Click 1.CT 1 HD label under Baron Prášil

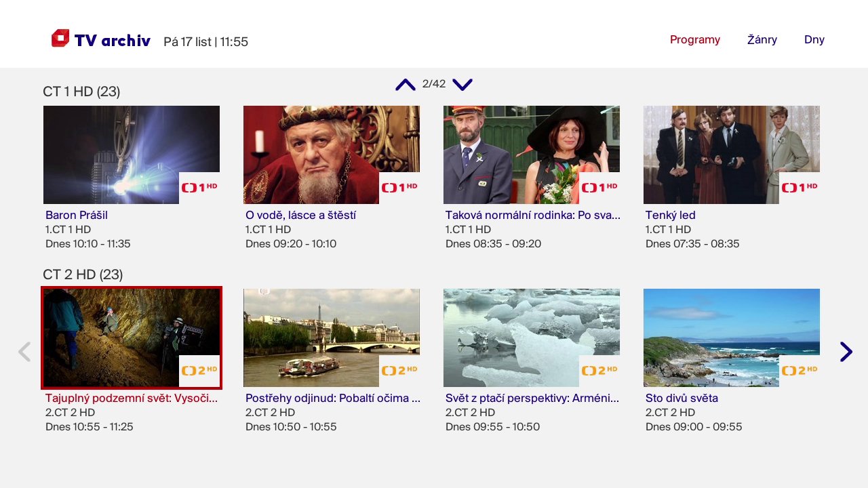coord(68,229)
